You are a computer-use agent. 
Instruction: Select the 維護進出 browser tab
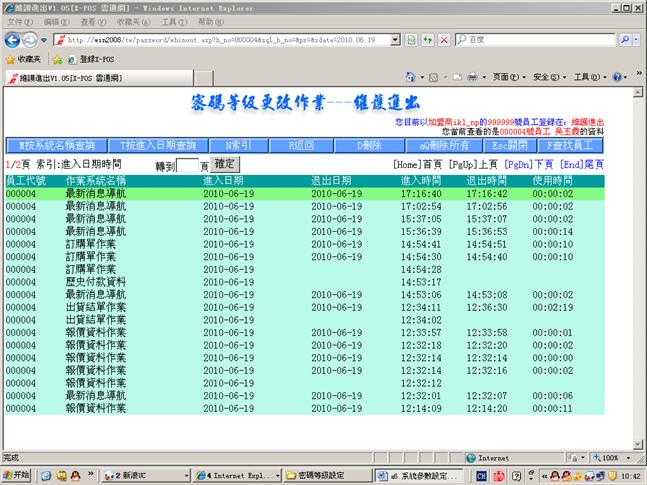[x=68, y=77]
